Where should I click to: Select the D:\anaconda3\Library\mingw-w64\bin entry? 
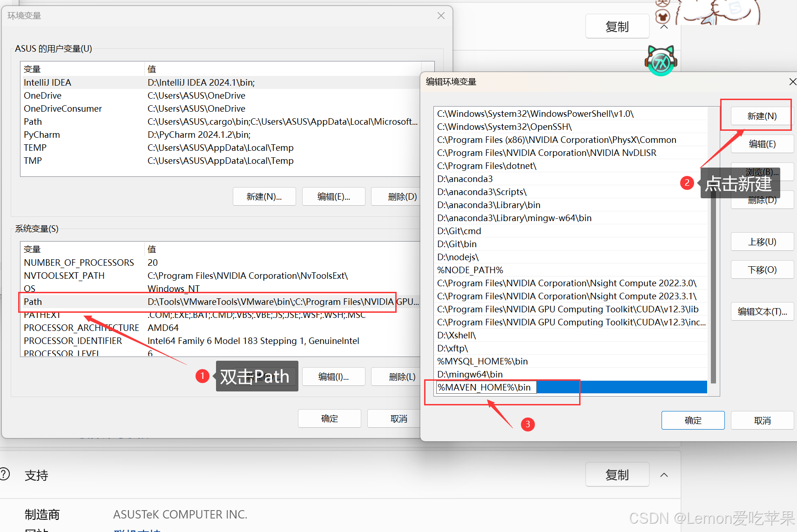pos(571,218)
